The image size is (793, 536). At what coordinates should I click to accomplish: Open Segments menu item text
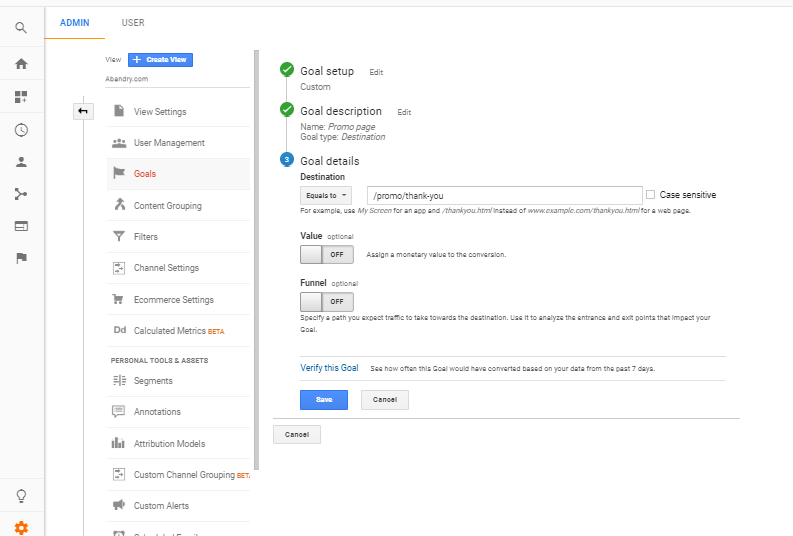[x=153, y=381]
